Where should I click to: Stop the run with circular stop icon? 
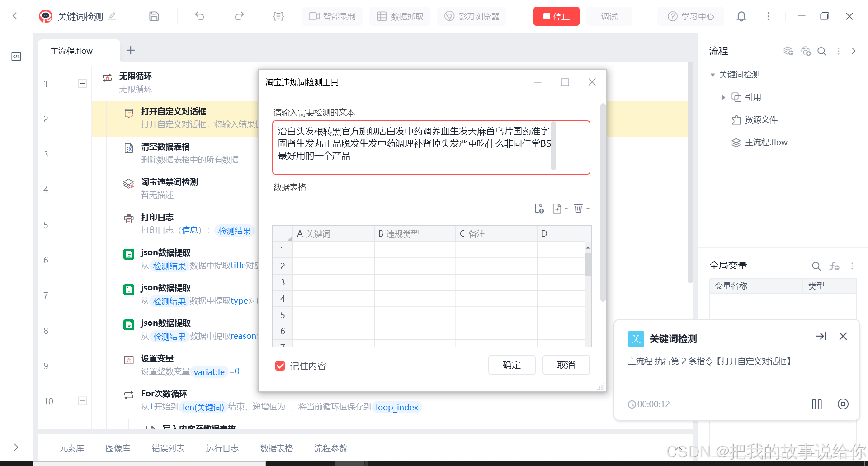843,404
